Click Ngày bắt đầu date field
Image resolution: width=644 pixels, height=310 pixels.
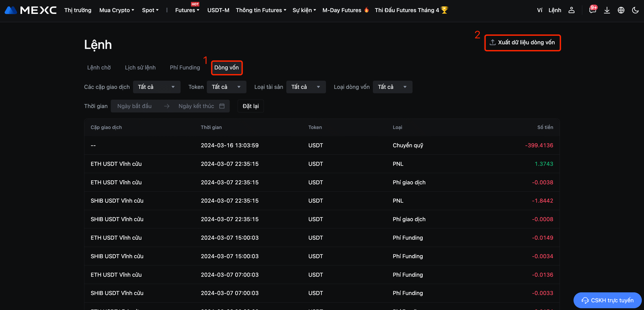point(135,106)
